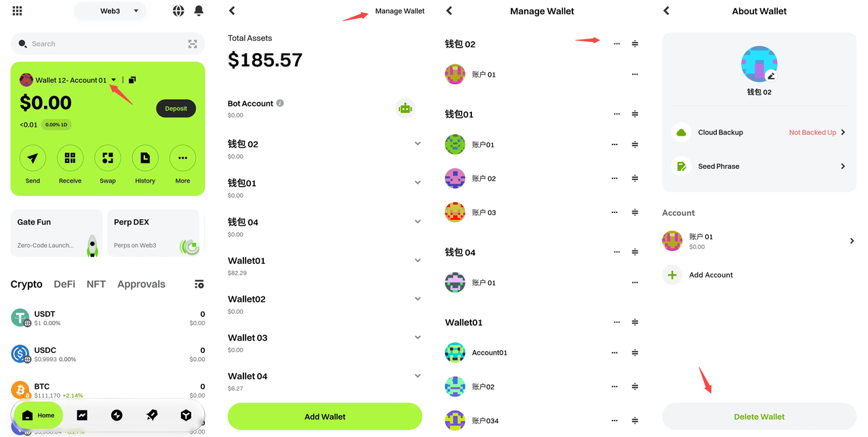Expand the Wallet01 asset list chevron

tap(418, 261)
